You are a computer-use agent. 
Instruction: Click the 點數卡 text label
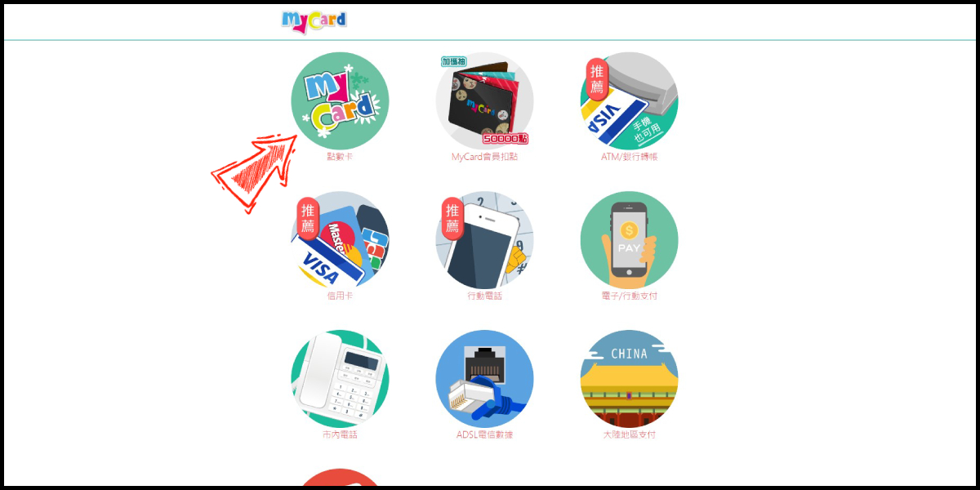[x=340, y=157]
